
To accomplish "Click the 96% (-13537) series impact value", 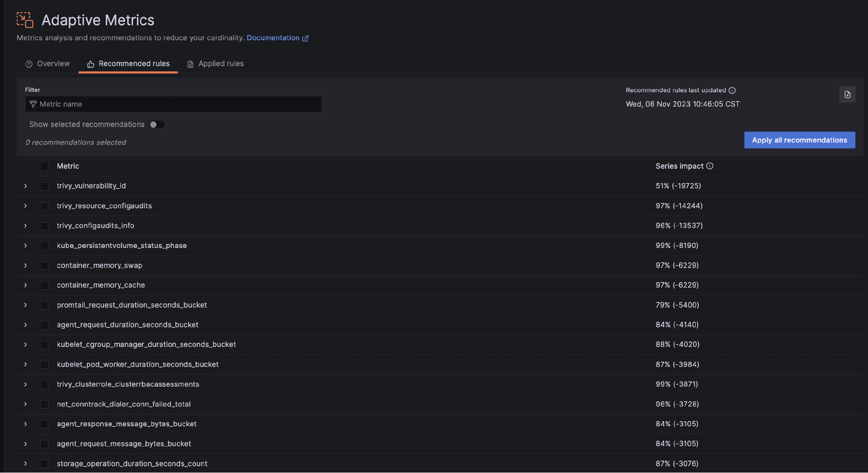I will 679,226.
